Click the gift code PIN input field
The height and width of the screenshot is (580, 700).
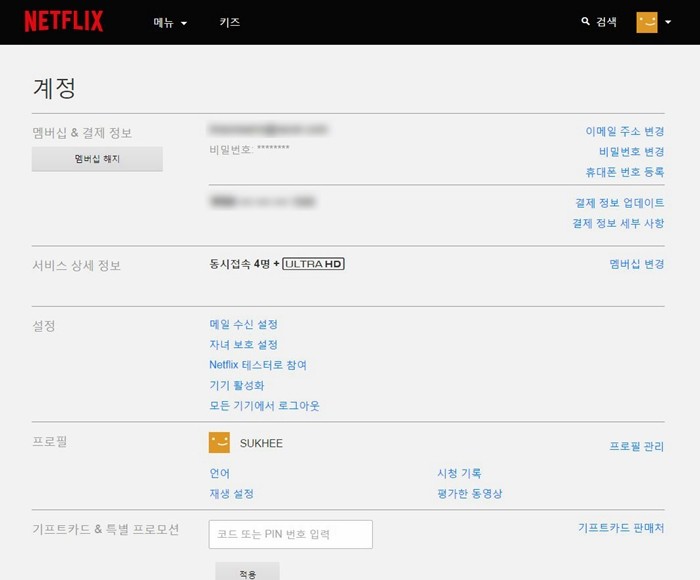pos(290,534)
